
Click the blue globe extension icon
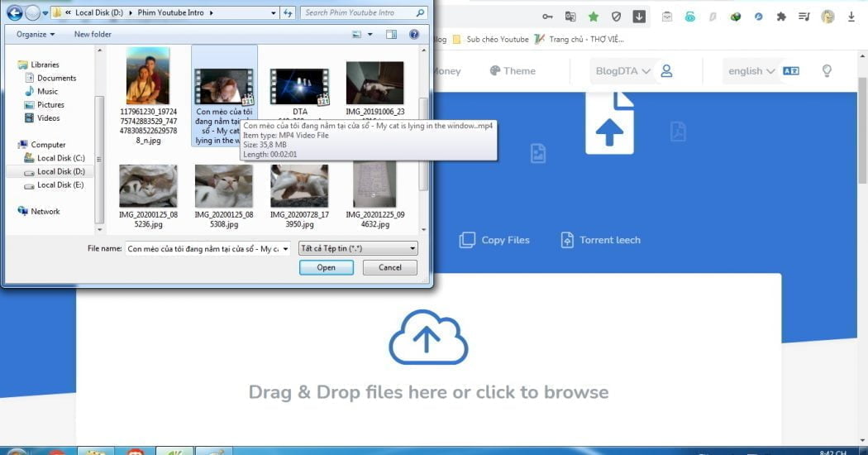758,17
